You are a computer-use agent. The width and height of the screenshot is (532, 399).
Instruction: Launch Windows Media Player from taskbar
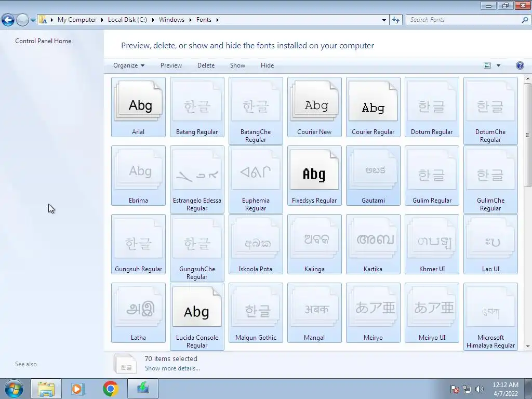point(77,389)
